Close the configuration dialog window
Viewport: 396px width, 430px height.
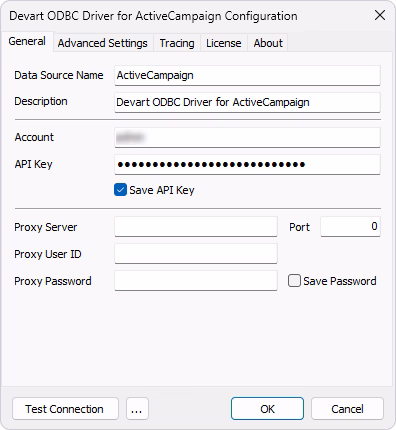pyautogui.click(x=380, y=15)
